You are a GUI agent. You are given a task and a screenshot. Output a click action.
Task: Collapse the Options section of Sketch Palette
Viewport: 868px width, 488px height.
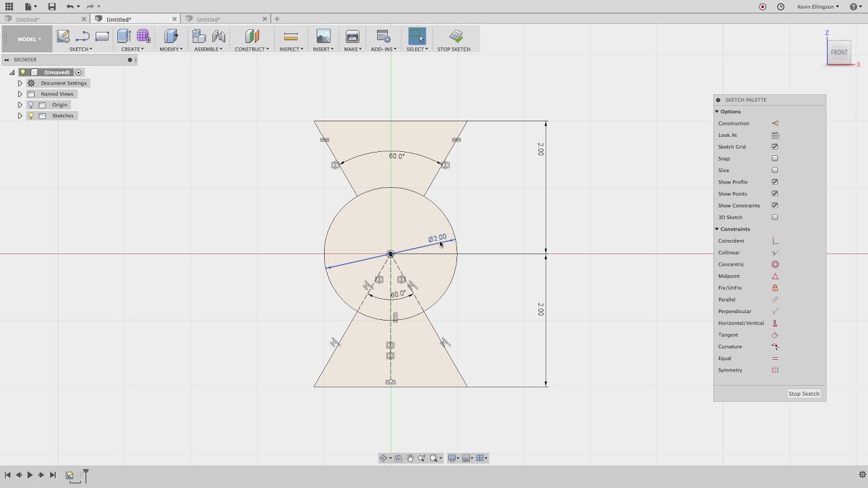pos(717,112)
